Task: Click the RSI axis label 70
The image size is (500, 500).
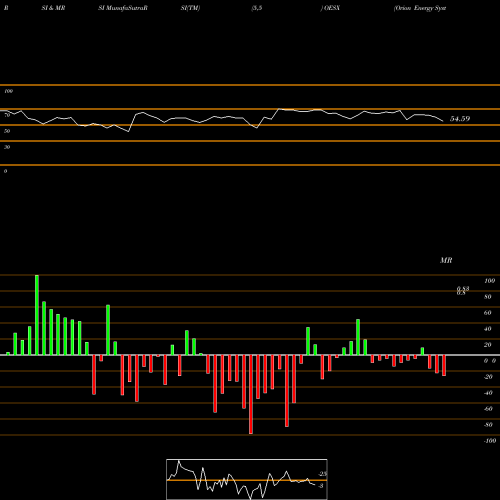Action: 7,115
